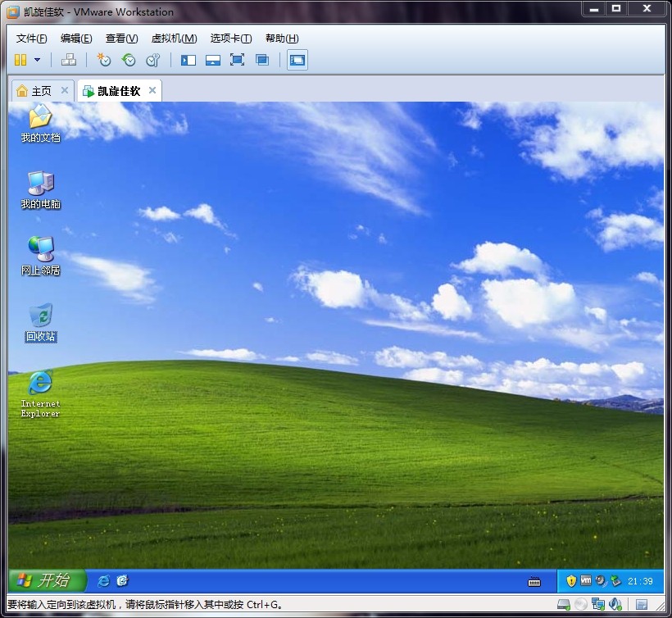Select 回收站 recycle bin icon

(41, 323)
